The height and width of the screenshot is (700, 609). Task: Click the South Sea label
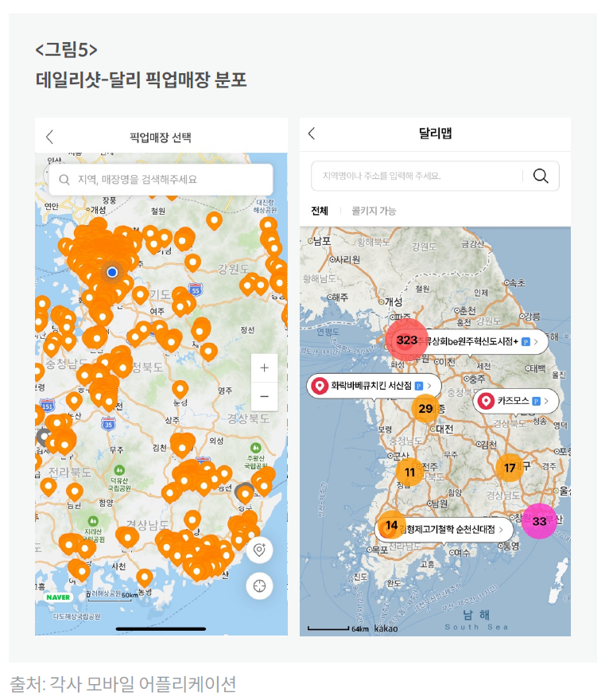[476, 628]
